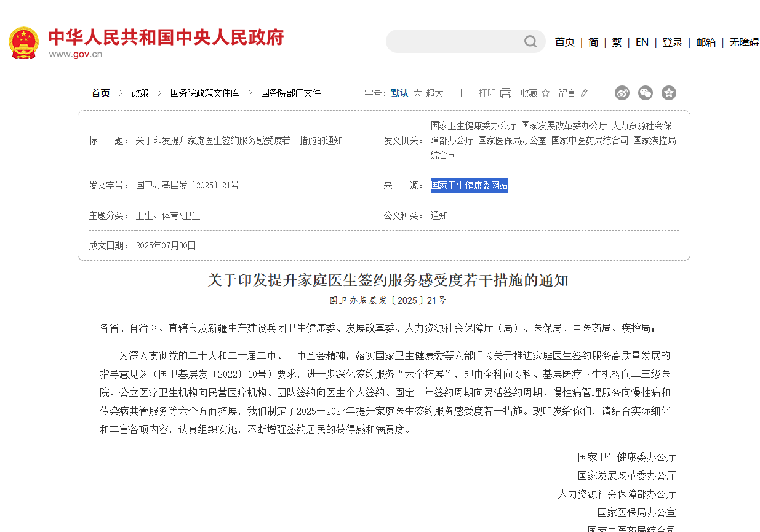Click inside the search input box
Image resolution: width=760 pixels, height=532 pixels.
pos(455,41)
